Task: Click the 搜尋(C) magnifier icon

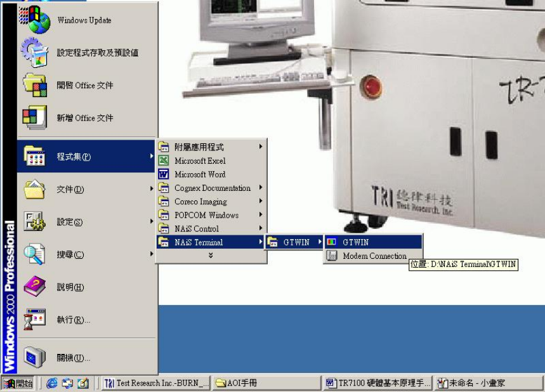Action: tap(34, 254)
